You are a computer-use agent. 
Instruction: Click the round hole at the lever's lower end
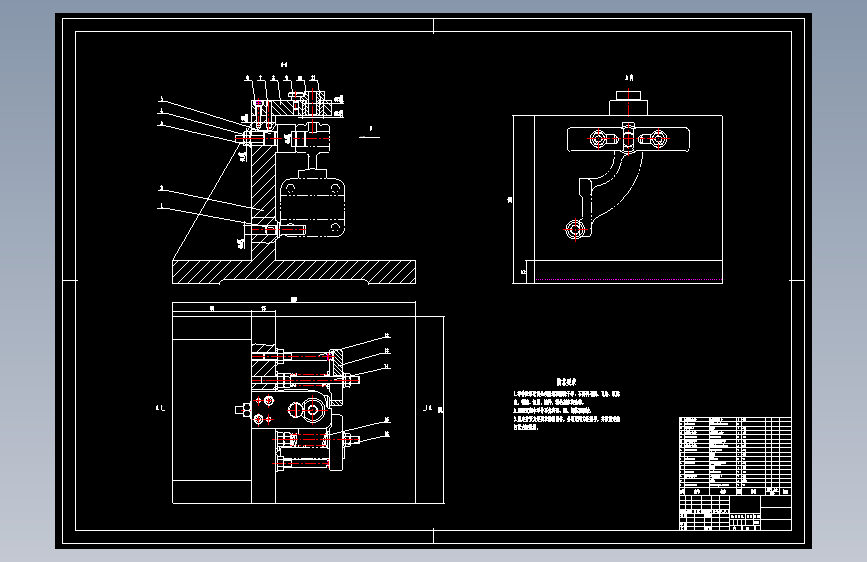[575, 228]
